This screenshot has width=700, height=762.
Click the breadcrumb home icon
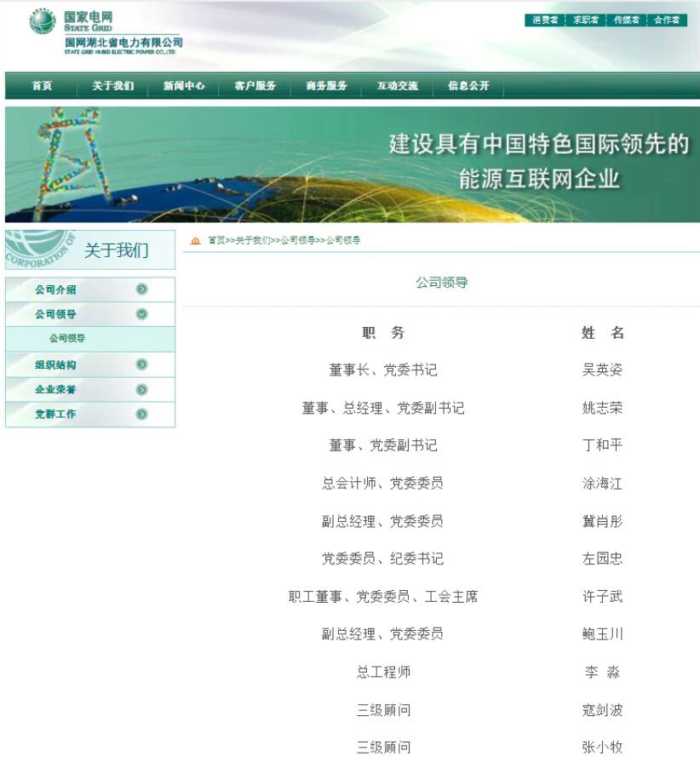point(196,241)
